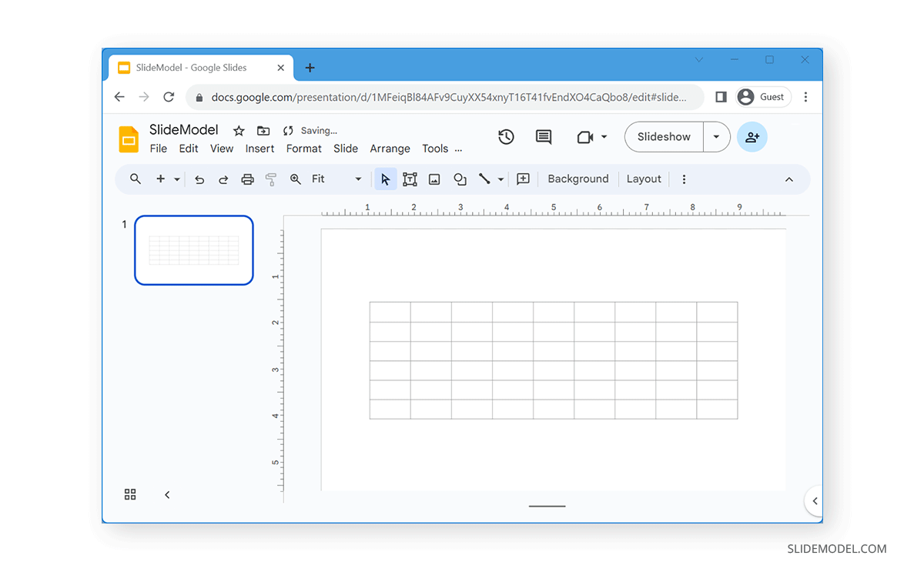Select the Line tool
This screenshot has height=572, width=924.
pos(485,179)
